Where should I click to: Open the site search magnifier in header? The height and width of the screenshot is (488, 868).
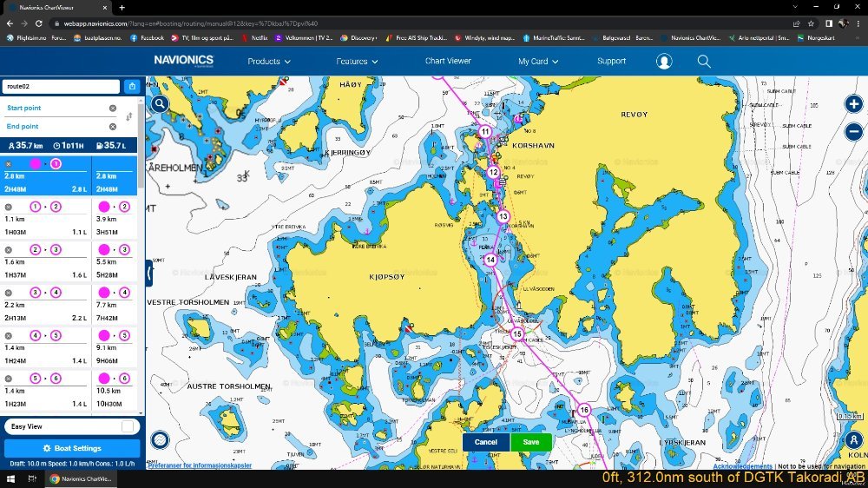[704, 62]
